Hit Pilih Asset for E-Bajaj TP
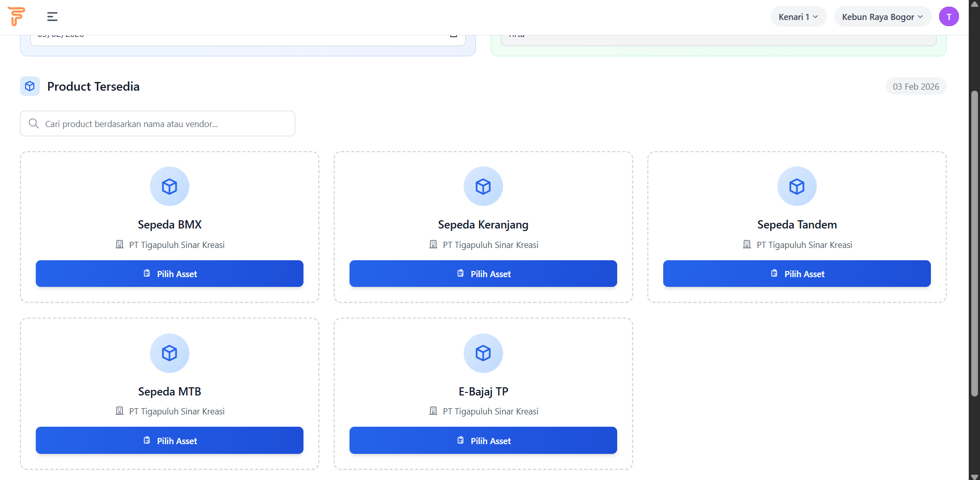 (483, 441)
